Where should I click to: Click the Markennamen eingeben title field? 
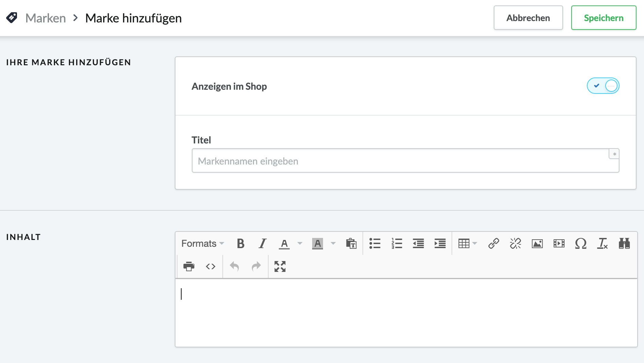[x=405, y=160]
